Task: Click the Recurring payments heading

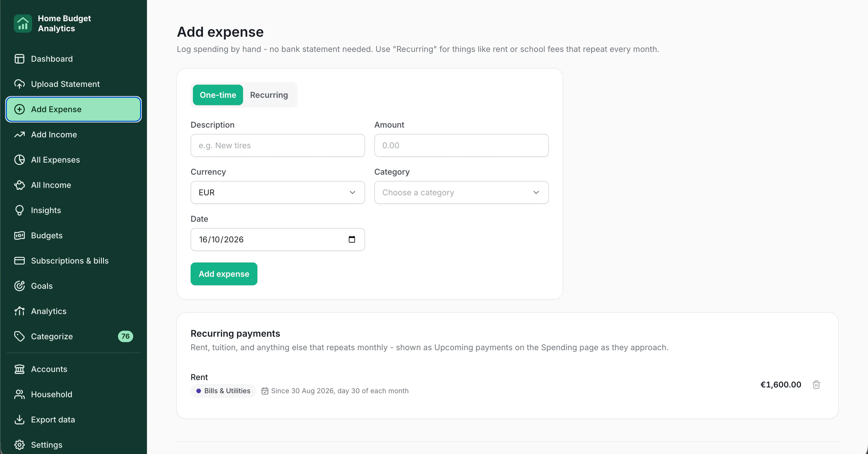Action: (235, 334)
